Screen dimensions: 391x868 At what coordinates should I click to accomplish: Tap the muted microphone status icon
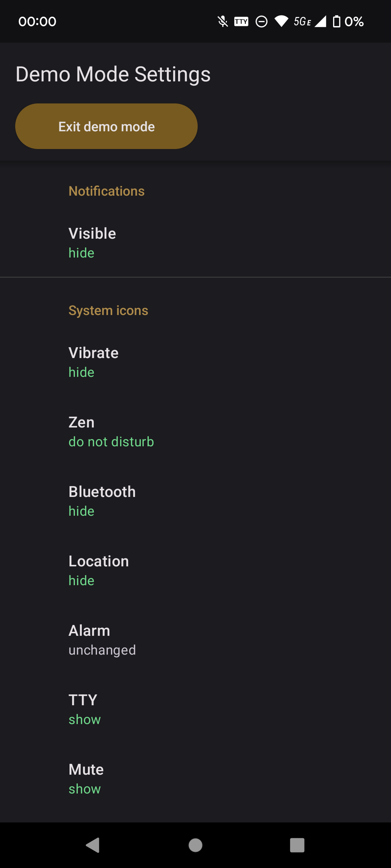pyautogui.click(x=223, y=22)
